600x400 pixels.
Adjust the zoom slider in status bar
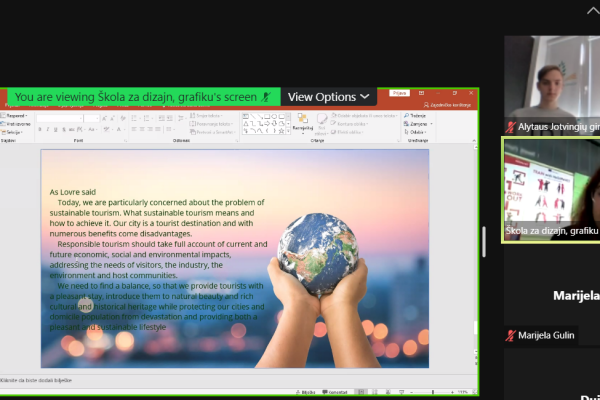point(433,392)
